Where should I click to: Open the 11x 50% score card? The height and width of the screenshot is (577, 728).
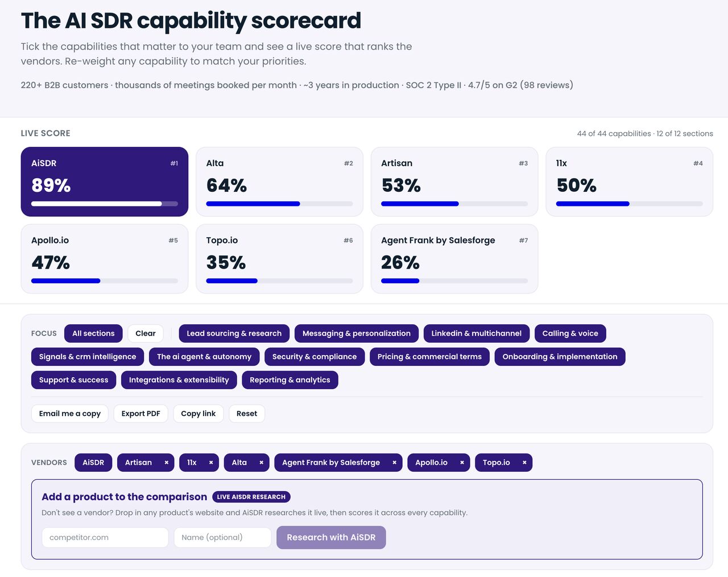[x=630, y=182]
